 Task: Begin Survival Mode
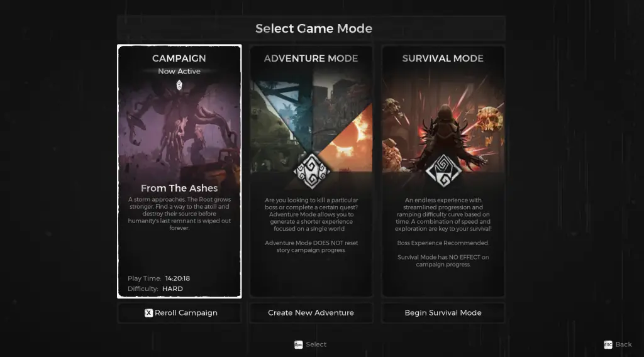tap(443, 313)
